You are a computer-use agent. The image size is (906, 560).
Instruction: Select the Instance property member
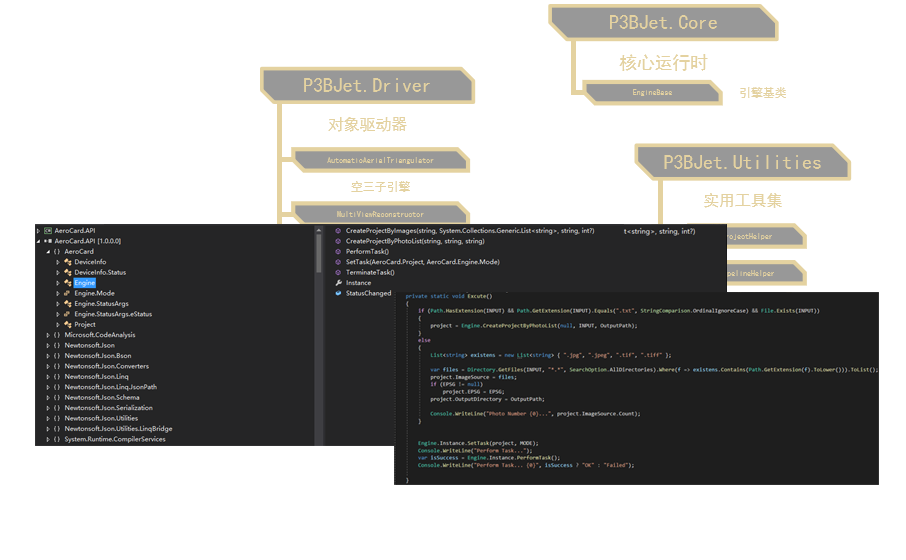[x=358, y=283]
